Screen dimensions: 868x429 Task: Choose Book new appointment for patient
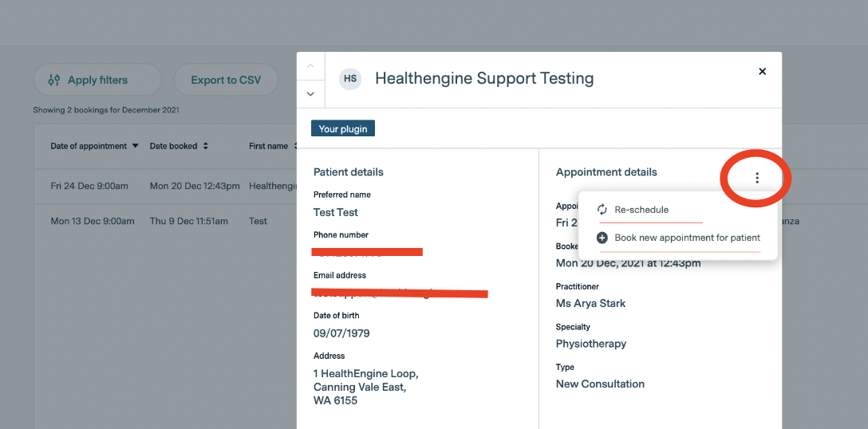click(686, 238)
